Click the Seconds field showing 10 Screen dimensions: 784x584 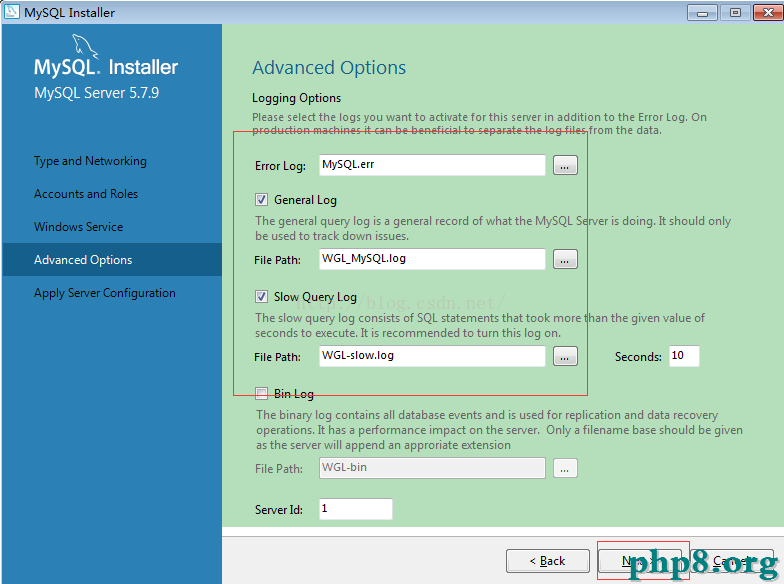pyautogui.click(x=684, y=356)
